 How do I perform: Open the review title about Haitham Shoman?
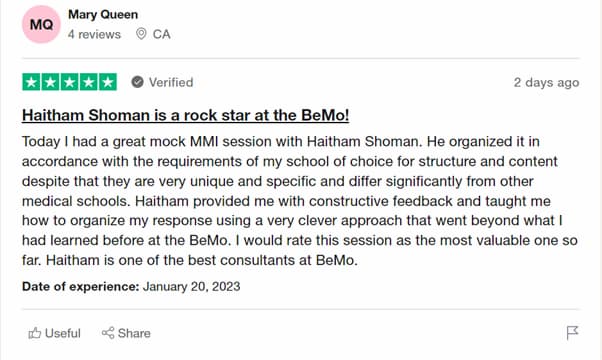tap(185, 115)
